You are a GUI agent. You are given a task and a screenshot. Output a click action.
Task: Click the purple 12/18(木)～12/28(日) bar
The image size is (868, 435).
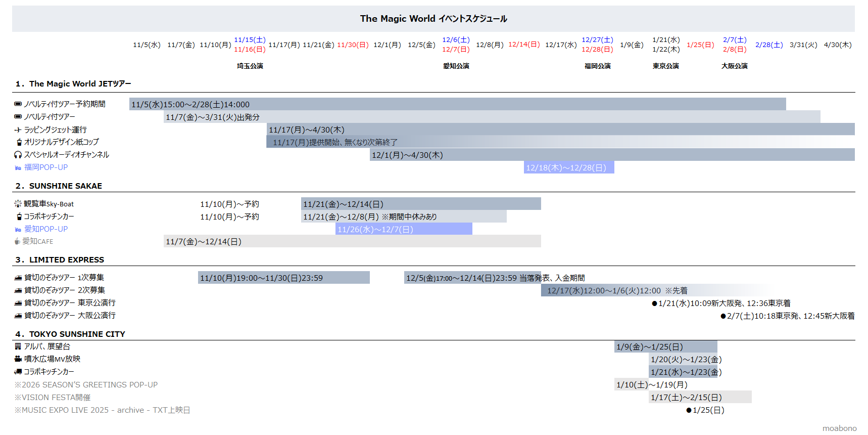pyautogui.click(x=569, y=167)
